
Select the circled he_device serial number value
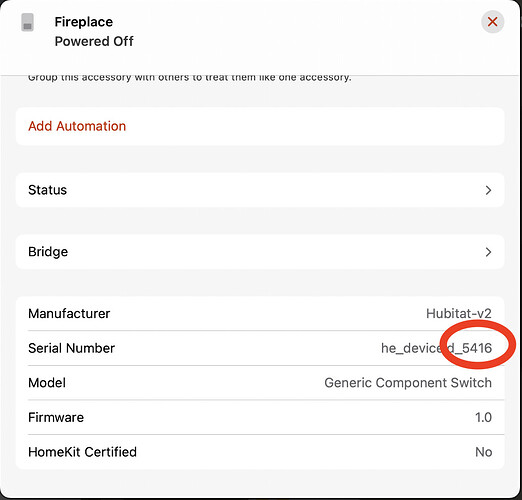(x=436, y=348)
